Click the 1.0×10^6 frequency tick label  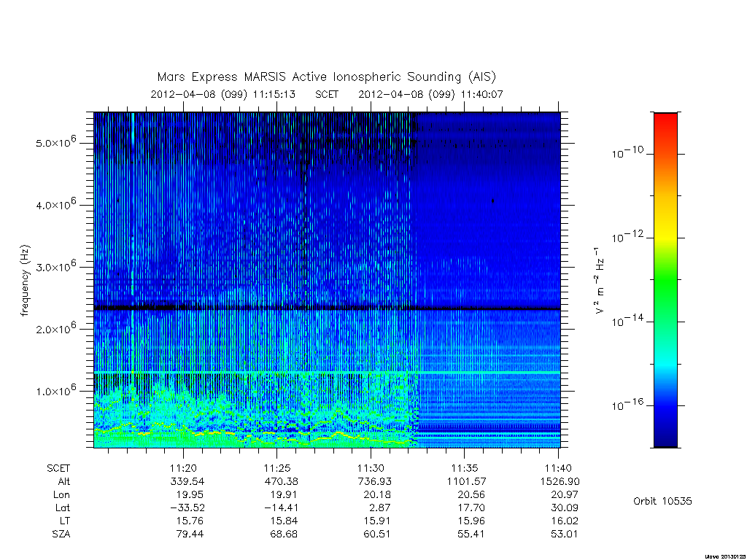click(x=56, y=390)
